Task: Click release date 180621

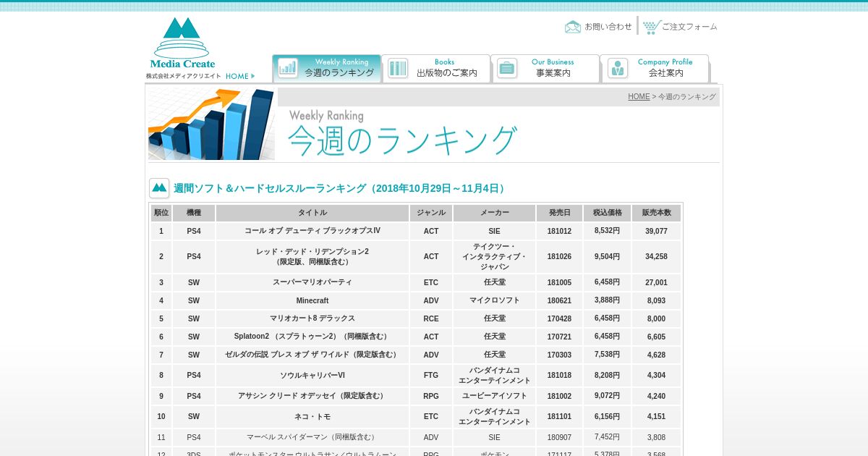Action: [x=559, y=300]
